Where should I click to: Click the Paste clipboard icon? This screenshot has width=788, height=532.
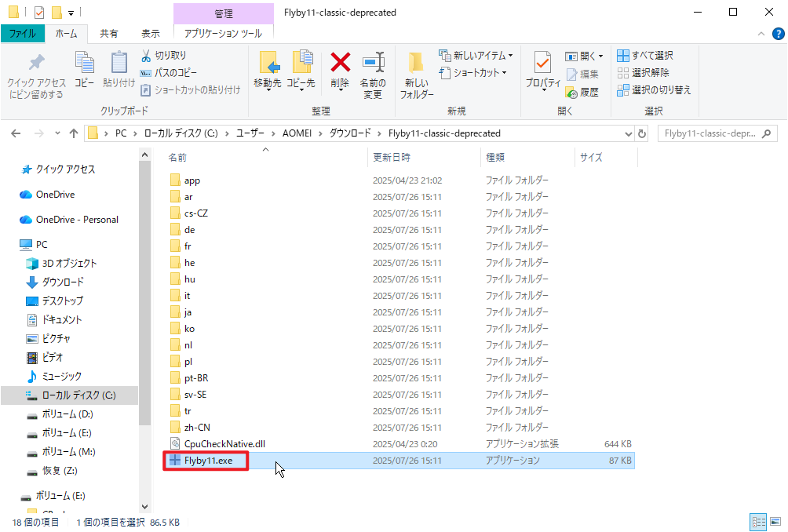[x=119, y=64]
